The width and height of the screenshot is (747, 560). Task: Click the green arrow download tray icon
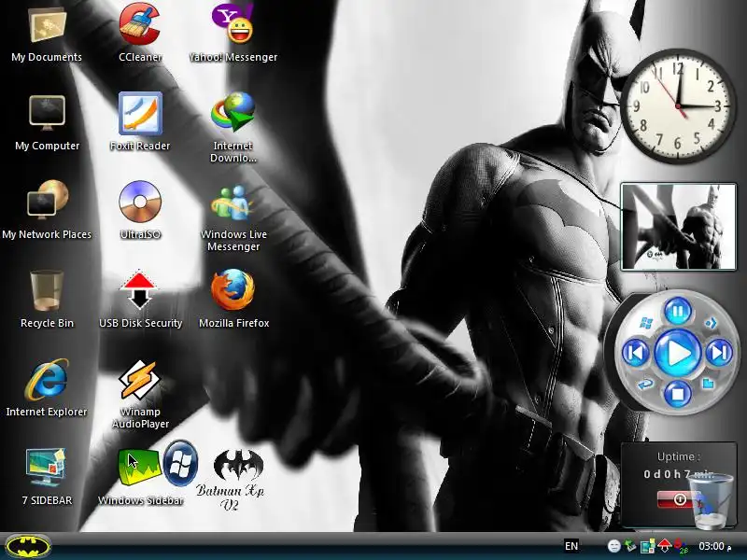tap(630, 546)
